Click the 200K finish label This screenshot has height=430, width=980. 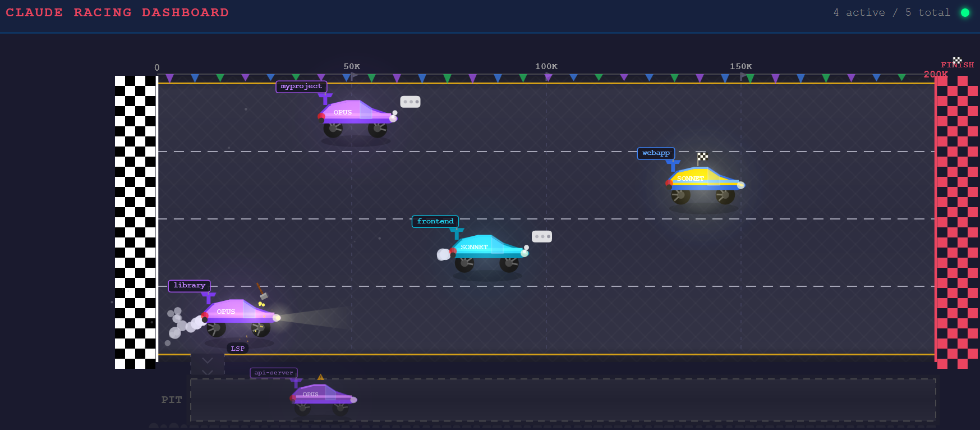(x=936, y=74)
